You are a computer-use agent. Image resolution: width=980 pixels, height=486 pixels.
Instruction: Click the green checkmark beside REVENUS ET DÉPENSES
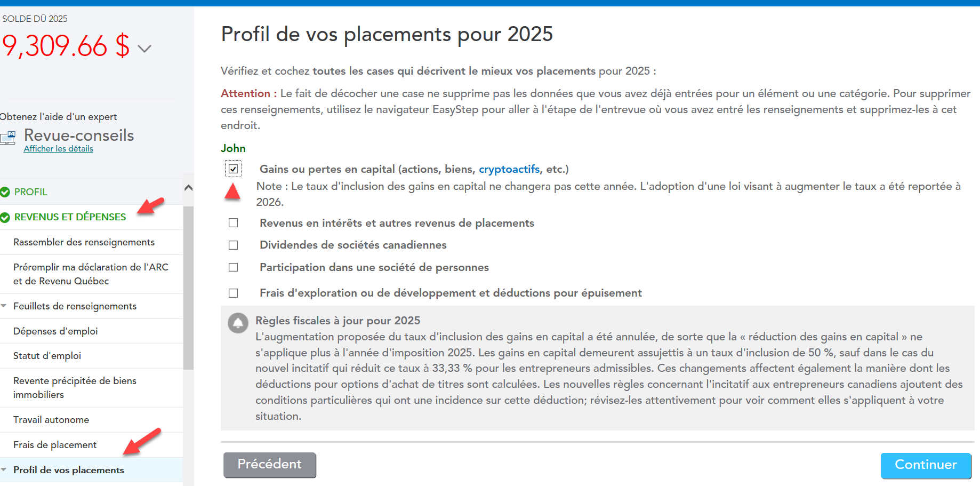[x=5, y=218]
